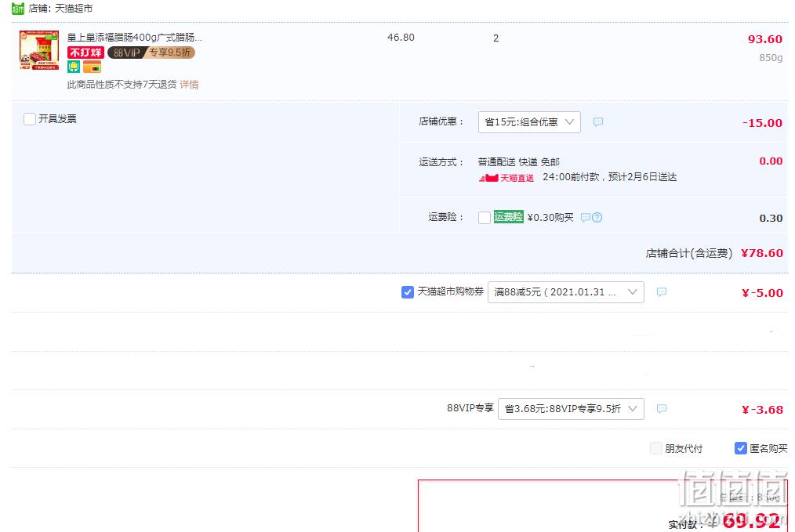795x532 pixels.
Task: Click the item subtotal 93.60
Action: click(765, 39)
